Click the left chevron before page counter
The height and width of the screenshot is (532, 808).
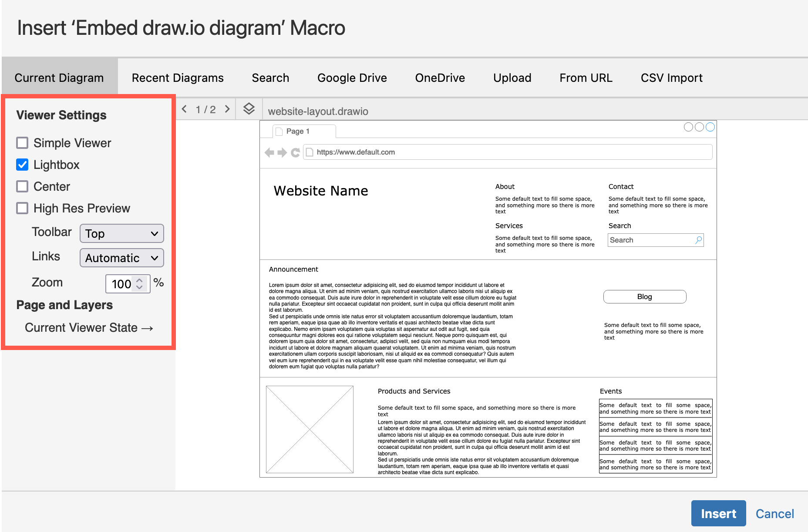point(185,109)
